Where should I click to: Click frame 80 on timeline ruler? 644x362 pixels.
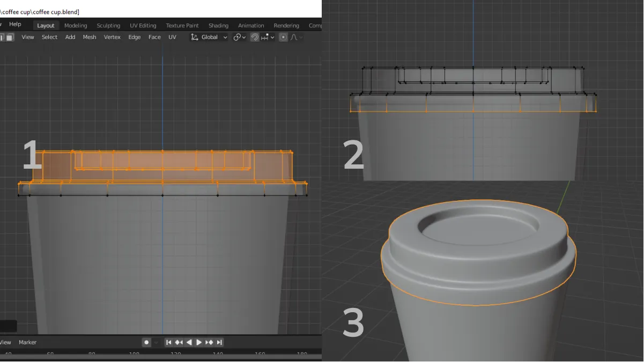(x=92, y=355)
